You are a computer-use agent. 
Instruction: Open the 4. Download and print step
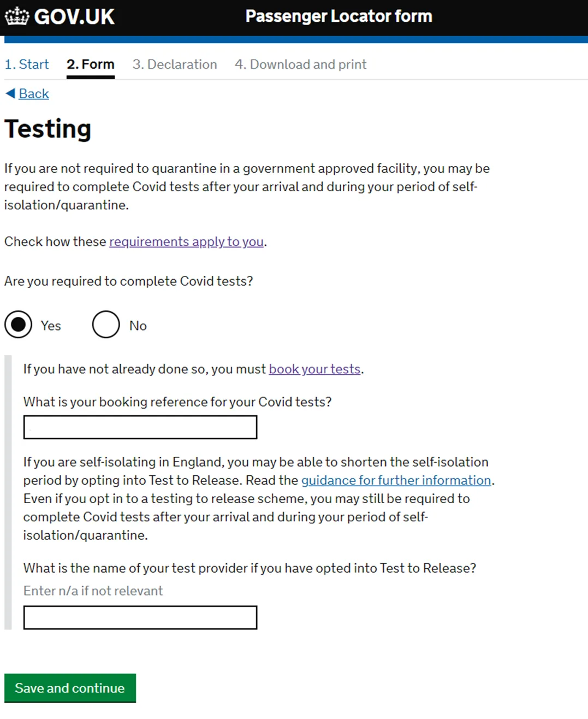pos(301,64)
